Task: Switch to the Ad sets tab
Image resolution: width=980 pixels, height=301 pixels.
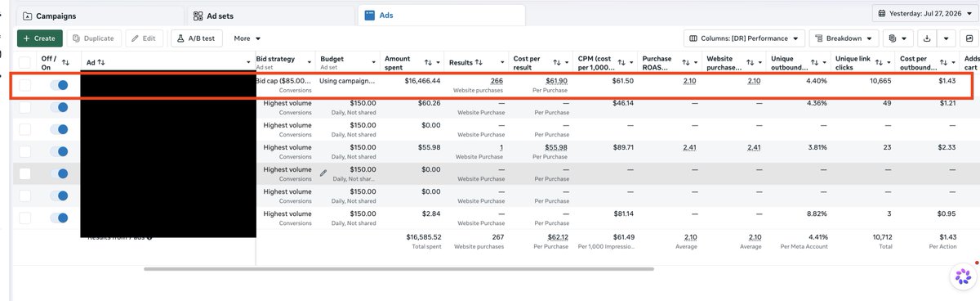Action: coord(270,16)
